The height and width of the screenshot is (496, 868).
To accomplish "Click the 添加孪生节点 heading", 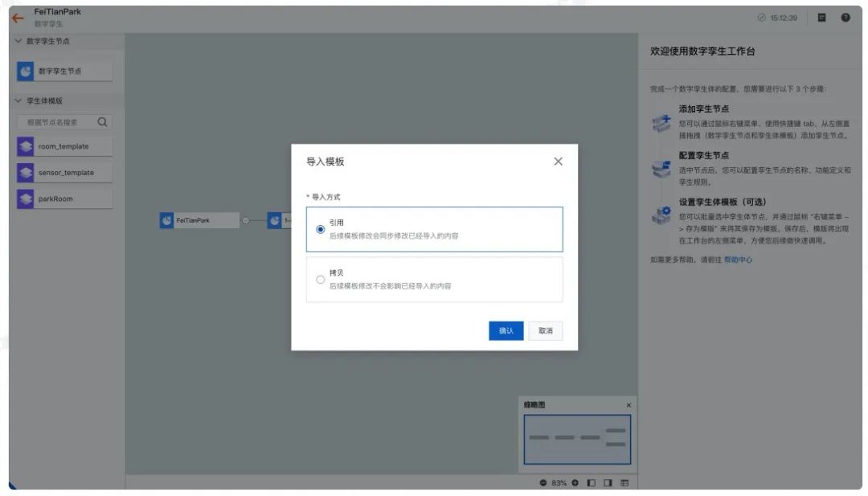I will (703, 109).
